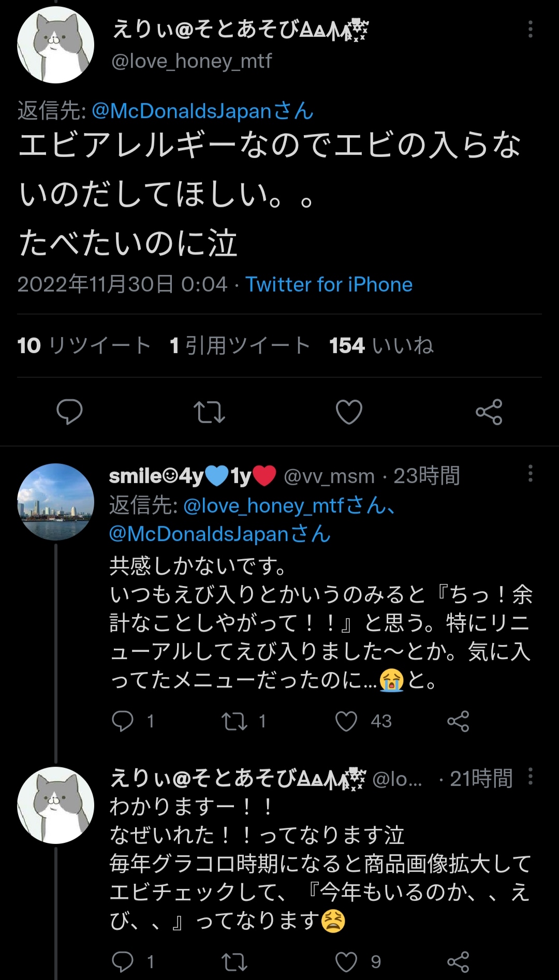Open more options on smile's reply
Image resolution: width=559 pixels, height=980 pixels.
530,473
